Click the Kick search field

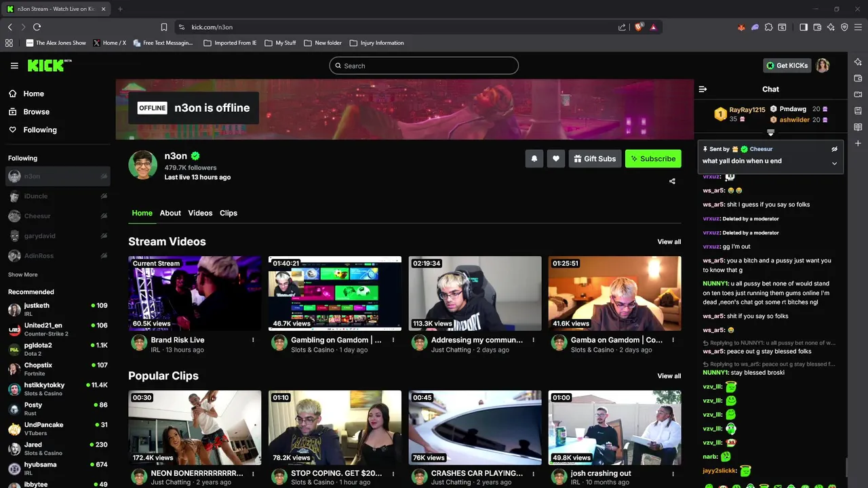pyautogui.click(x=424, y=66)
